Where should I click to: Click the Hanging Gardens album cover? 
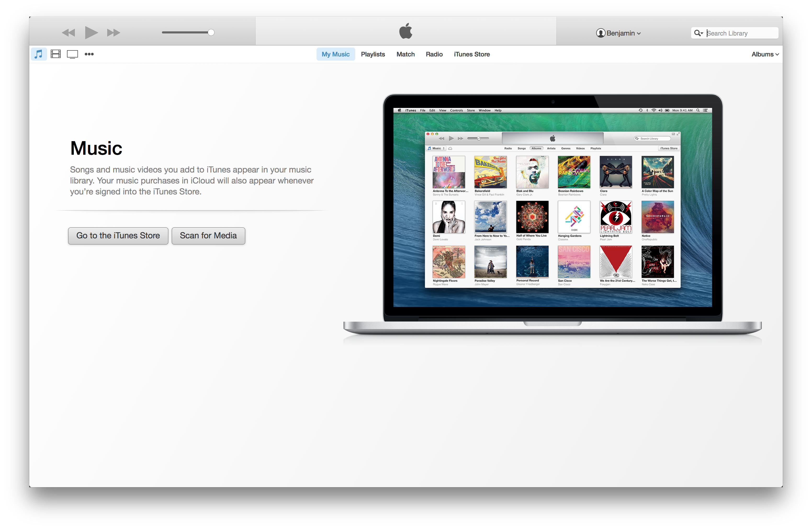tap(574, 217)
